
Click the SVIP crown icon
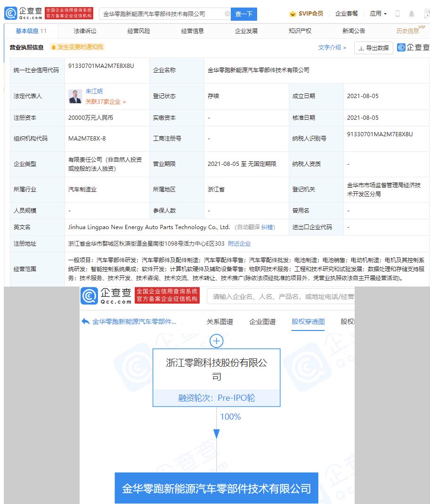(292, 14)
